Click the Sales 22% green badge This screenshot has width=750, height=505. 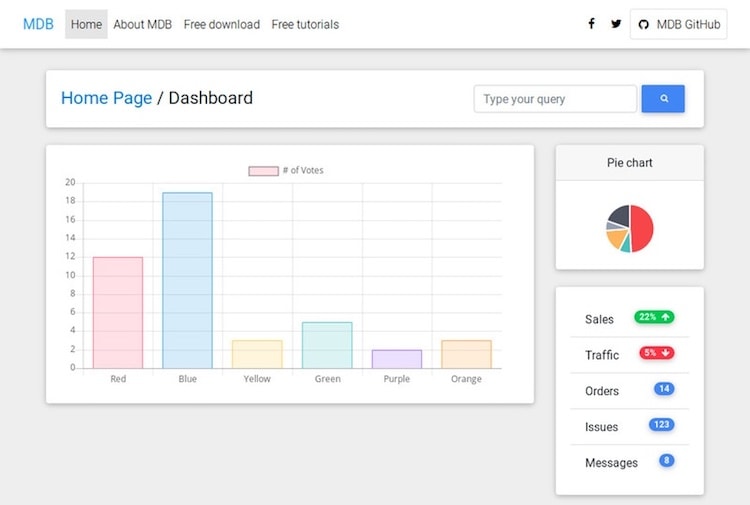pos(654,317)
